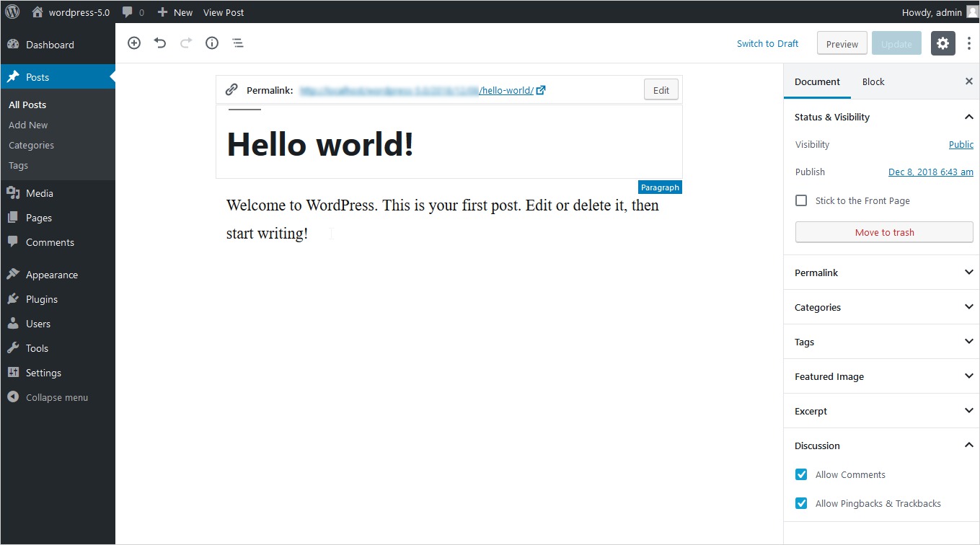The image size is (980, 545).
Task: Switch to the Block tab
Action: (x=873, y=81)
